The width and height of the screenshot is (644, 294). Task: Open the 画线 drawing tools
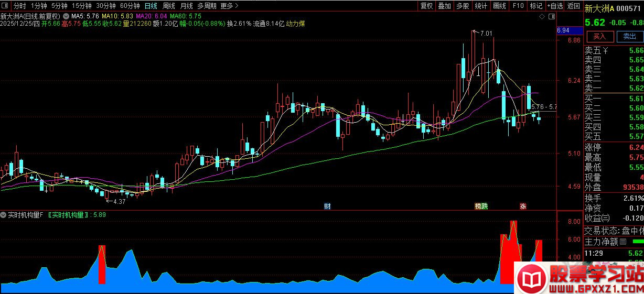(500, 6)
